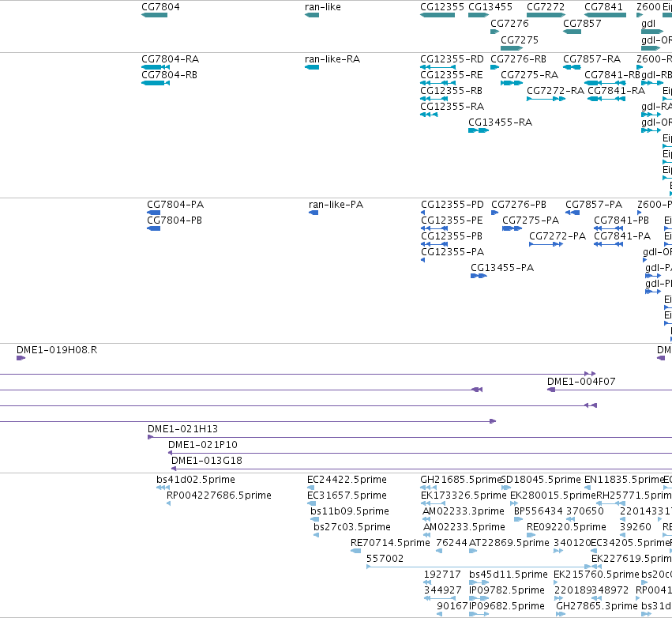Open the AT22869.5prime EST label

[x=509, y=542]
